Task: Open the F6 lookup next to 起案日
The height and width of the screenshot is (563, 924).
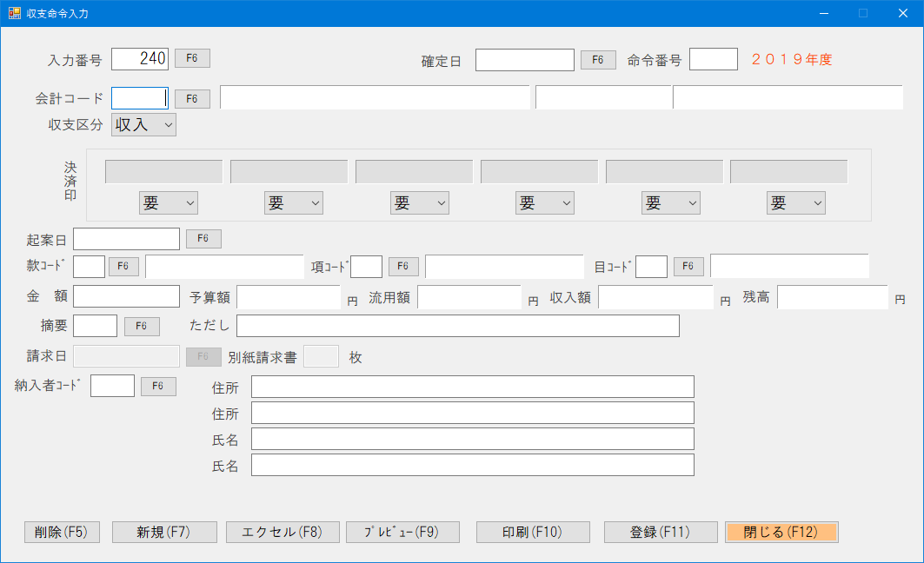Action: 203,238
